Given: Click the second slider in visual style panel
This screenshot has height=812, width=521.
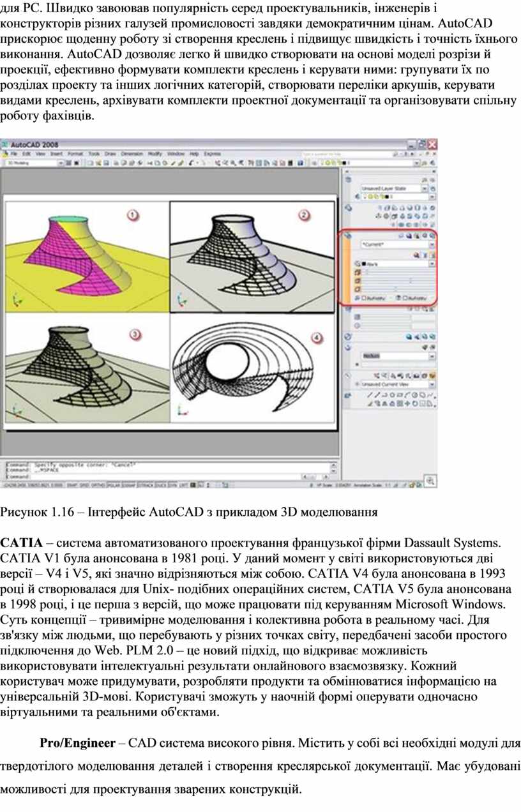Looking at the screenshot, I should click(x=398, y=280).
